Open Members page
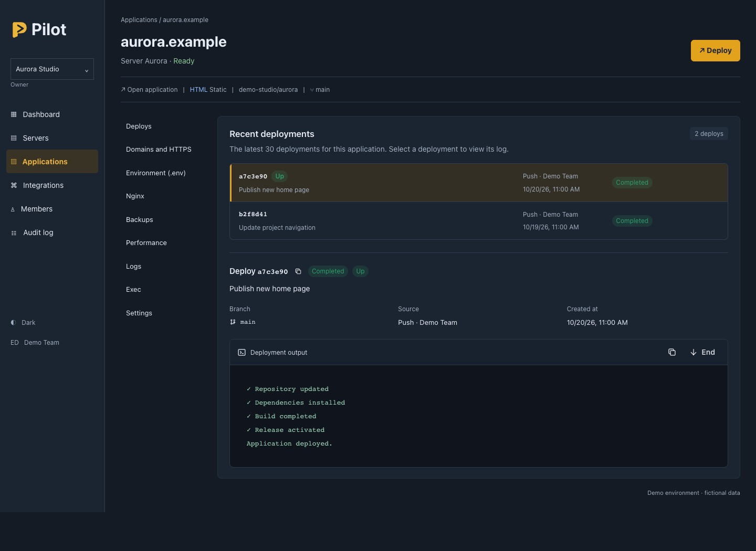This screenshot has width=756, height=551. (52, 209)
